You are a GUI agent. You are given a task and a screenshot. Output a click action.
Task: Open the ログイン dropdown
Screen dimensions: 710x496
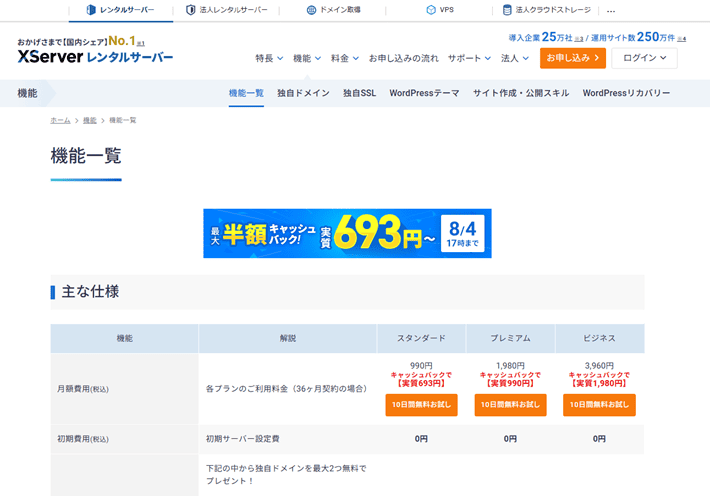pos(644,58)
